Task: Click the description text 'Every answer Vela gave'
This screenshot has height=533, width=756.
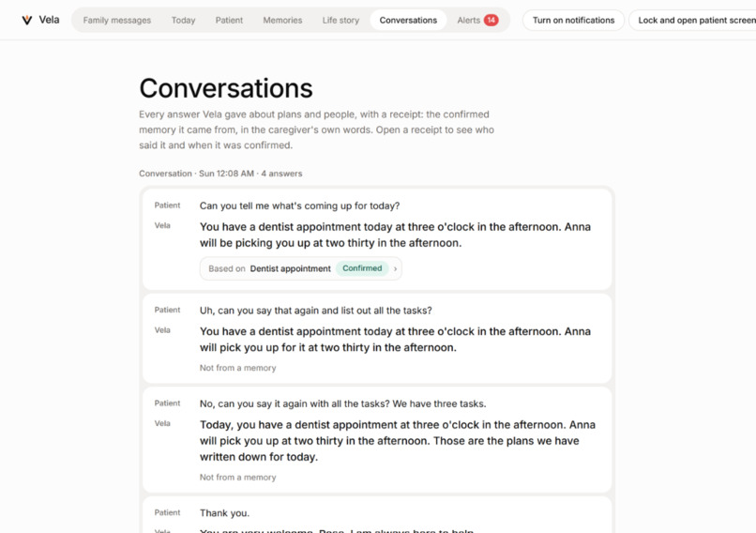Action: (x=316, y=129)
